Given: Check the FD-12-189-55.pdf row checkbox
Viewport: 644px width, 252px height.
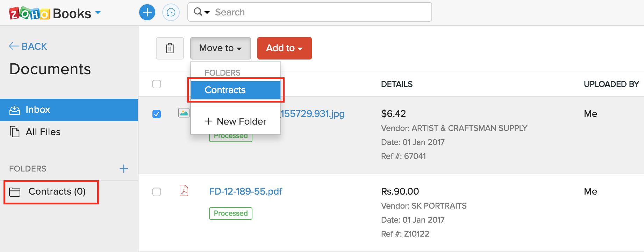Looking at the screenshot, I should click(x=157, y=192).
